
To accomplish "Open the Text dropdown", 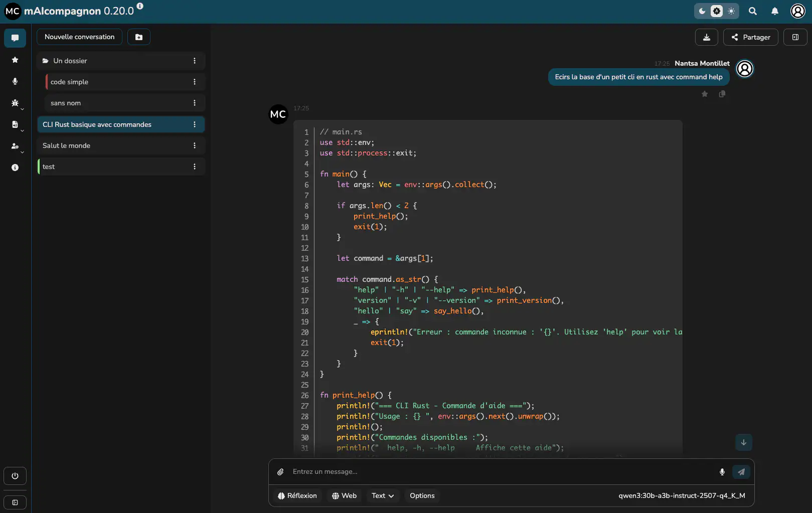I will (x=383, y=495).
